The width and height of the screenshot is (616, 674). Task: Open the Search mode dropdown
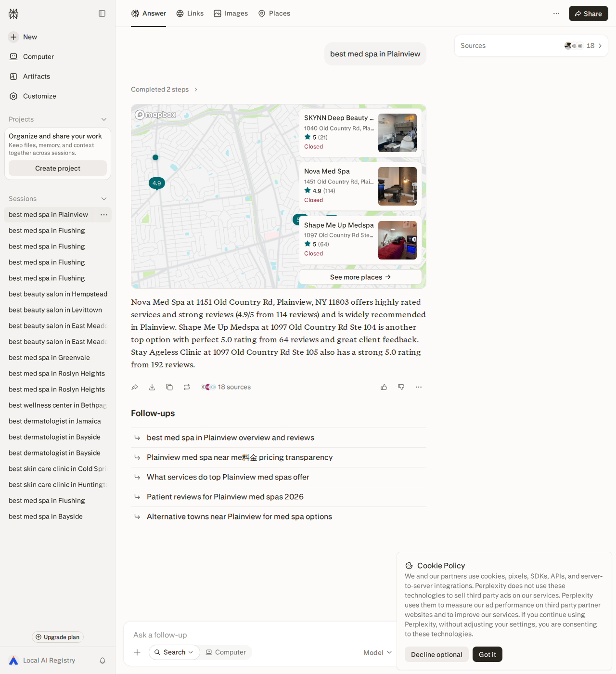pyautogui.click(x=174, y=652)
